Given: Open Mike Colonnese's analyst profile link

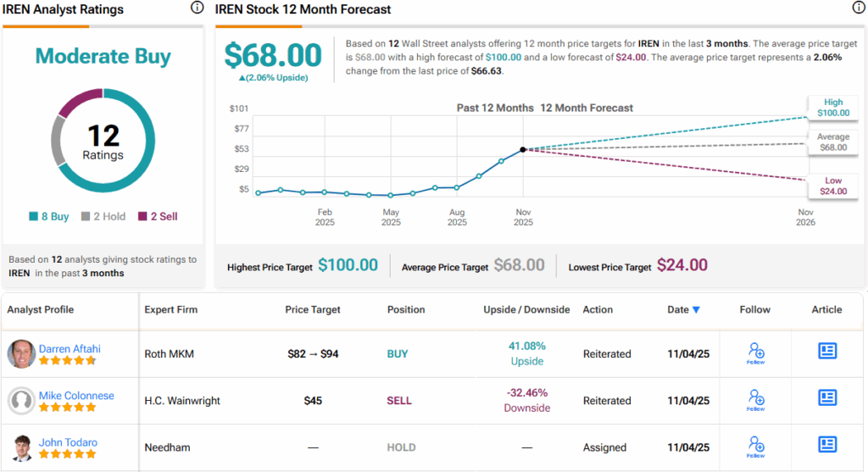Looking at the screenshot, I should point(76,395).
